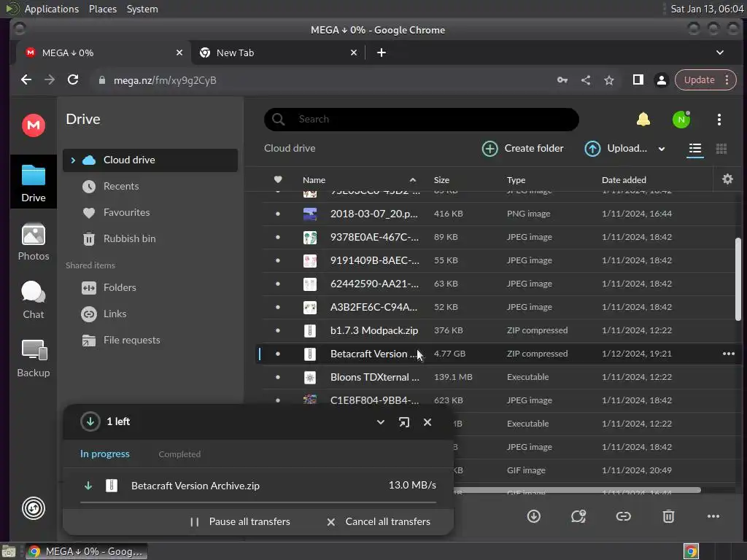
Task: Open the Drive section in sidebar
Action: (x=34, y=182)
